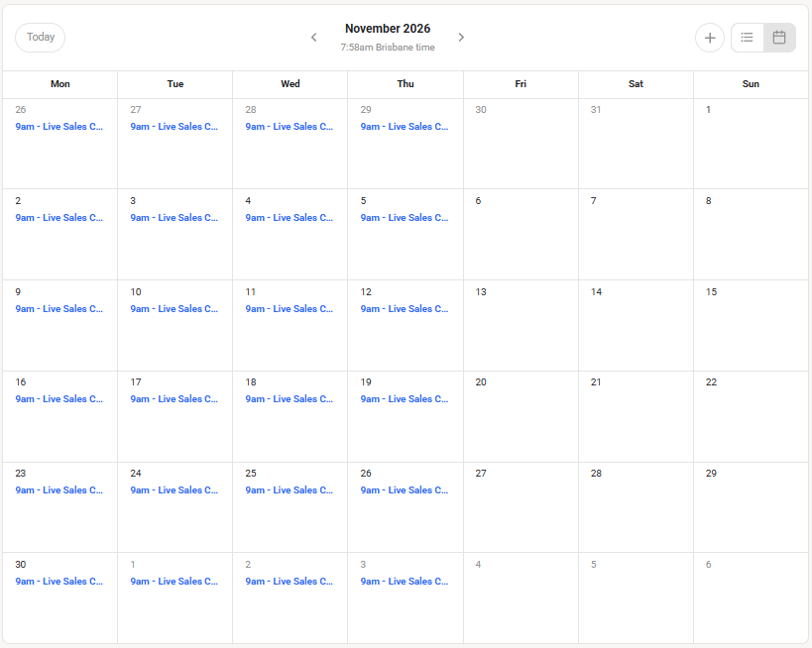The width and height of the screenshot is (812, 648).
Task: Open the 9am Live Sales event on November 2
Action: click(x=59, y=218)
